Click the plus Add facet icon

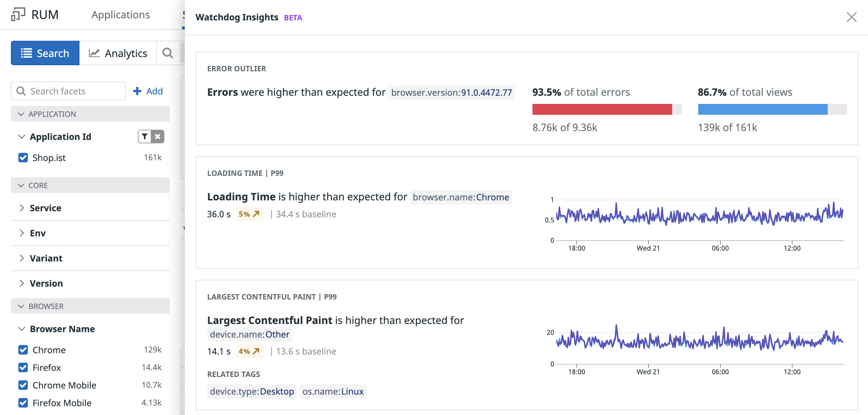[x=137, y=91]
